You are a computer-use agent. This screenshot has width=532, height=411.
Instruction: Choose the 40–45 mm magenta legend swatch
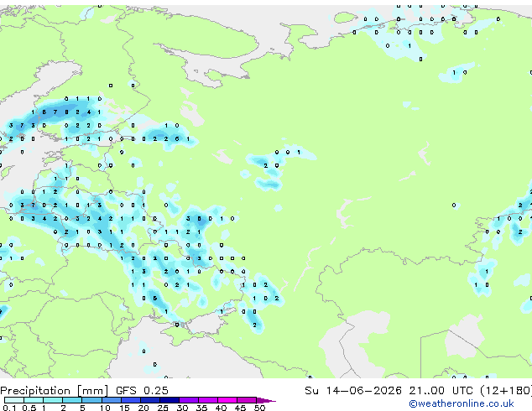coord(227,400)
